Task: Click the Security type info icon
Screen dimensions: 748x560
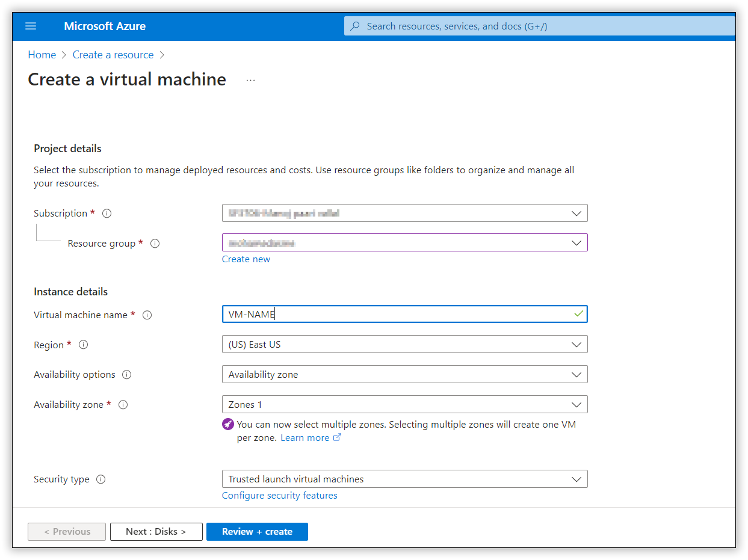Action: point(101,479)
